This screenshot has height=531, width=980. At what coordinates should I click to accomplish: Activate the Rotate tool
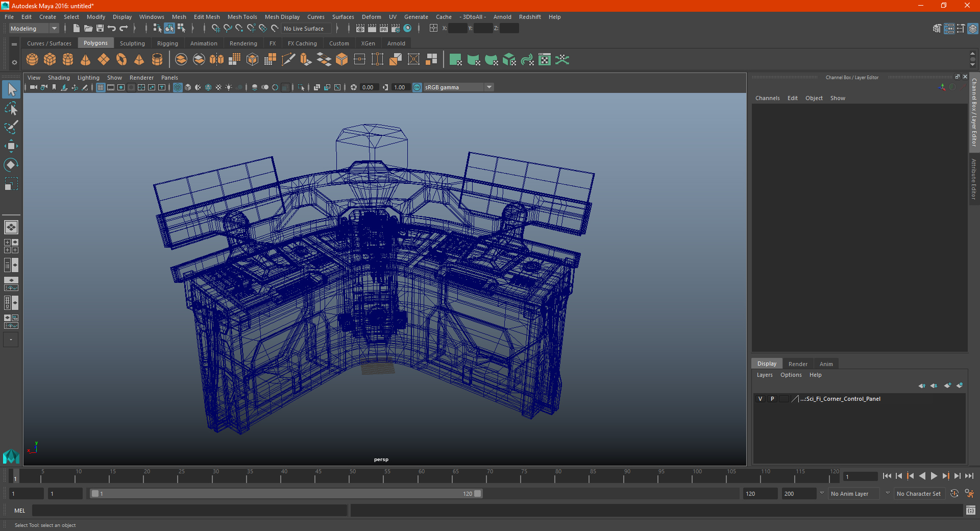tap(11, 164)
